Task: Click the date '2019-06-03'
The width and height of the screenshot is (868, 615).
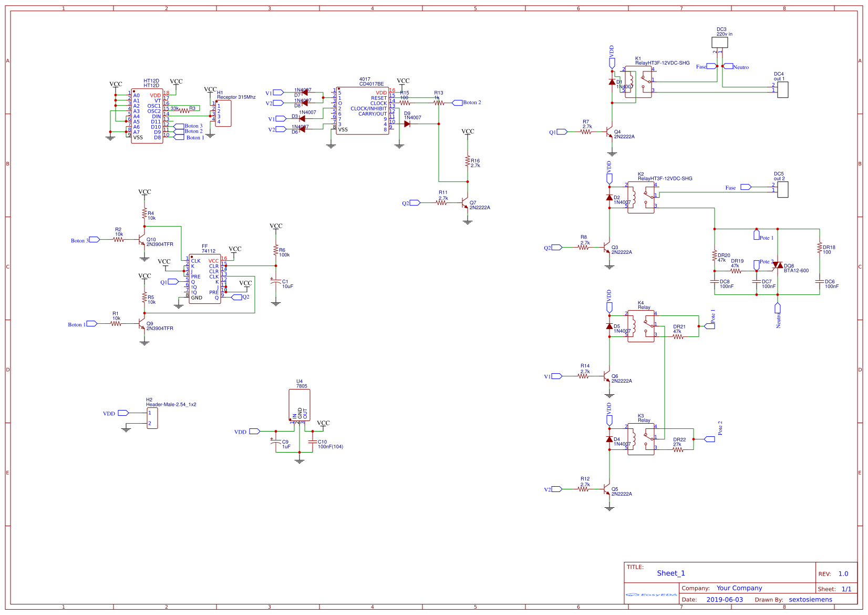Action: click(x=725, y=600)
